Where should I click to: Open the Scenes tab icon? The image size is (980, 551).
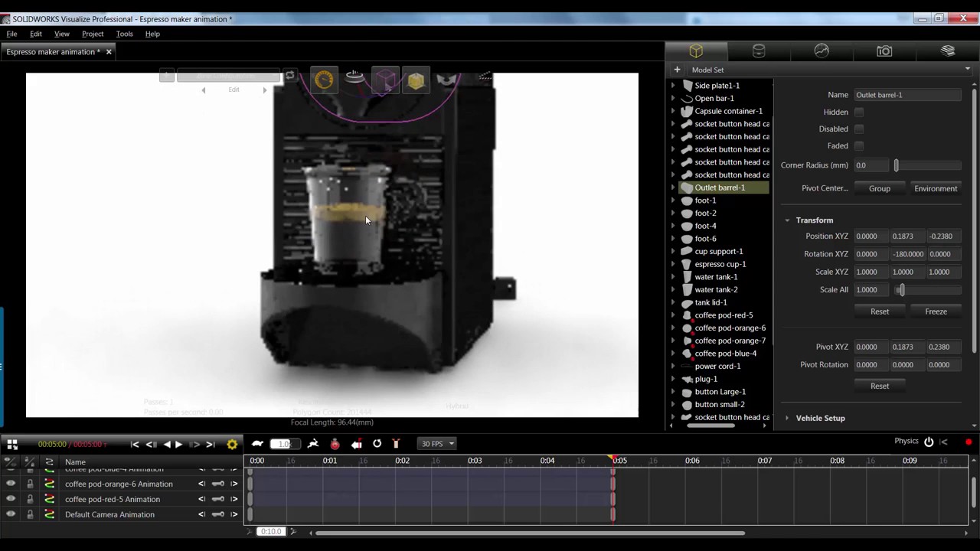(x=822, y=51)
